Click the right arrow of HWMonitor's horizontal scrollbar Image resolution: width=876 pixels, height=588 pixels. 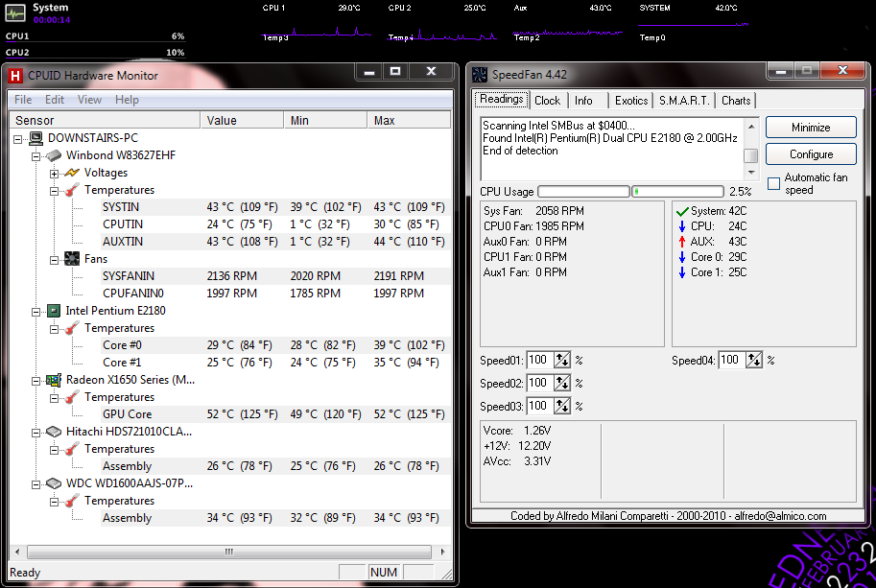(442, 552)
